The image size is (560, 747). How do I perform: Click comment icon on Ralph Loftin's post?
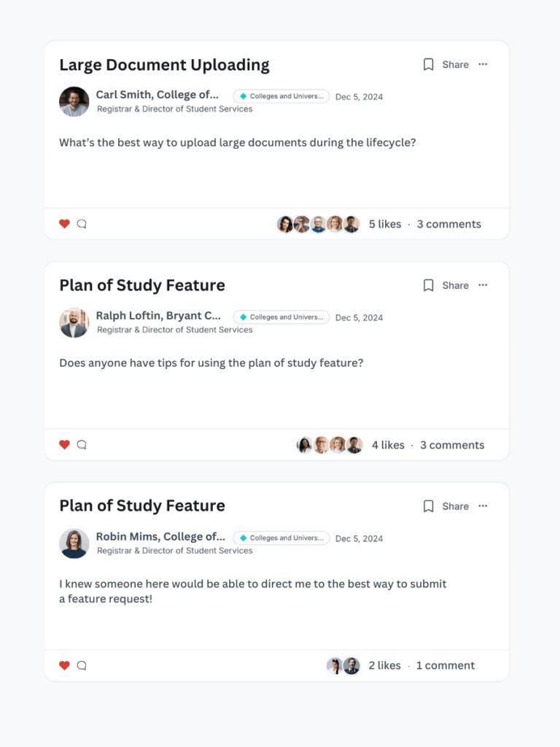[x=82, y=445]
